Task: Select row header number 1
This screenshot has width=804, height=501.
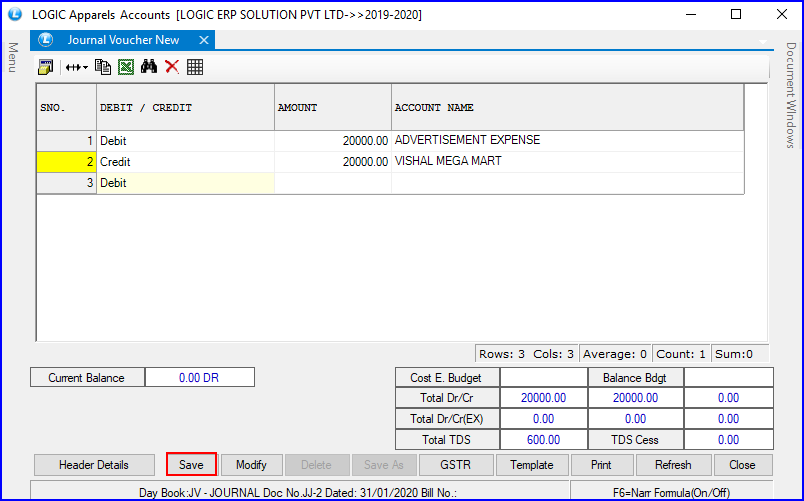Action: tap(67, 141)
